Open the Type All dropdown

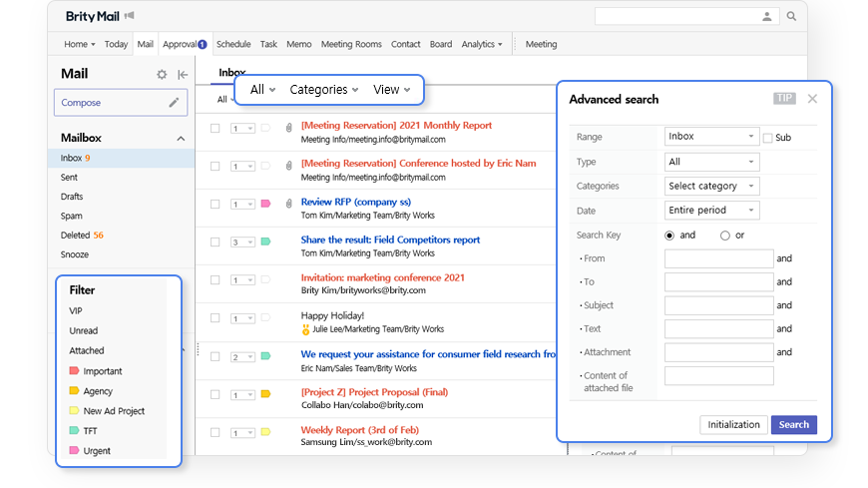click(712, 162)
